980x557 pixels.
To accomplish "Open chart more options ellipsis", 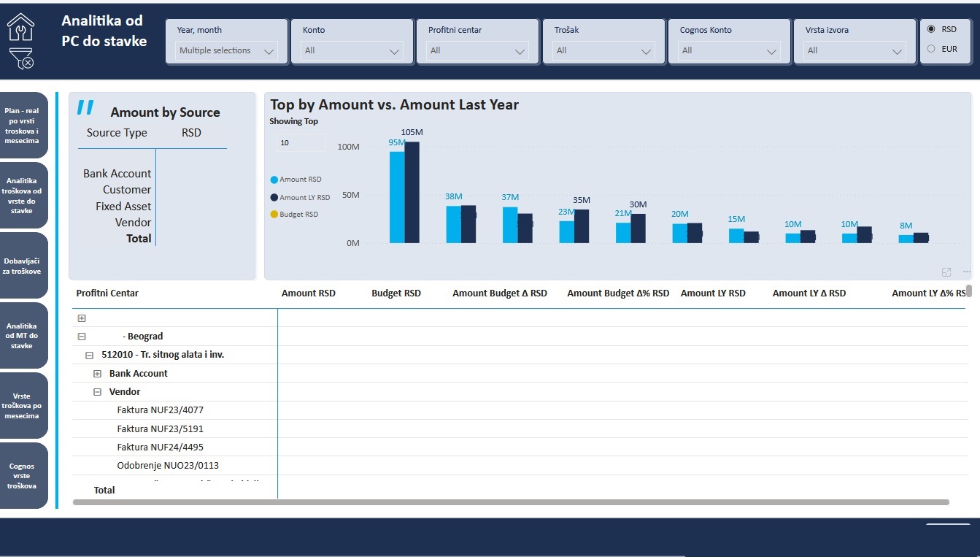I will click(x=967, y=272).
